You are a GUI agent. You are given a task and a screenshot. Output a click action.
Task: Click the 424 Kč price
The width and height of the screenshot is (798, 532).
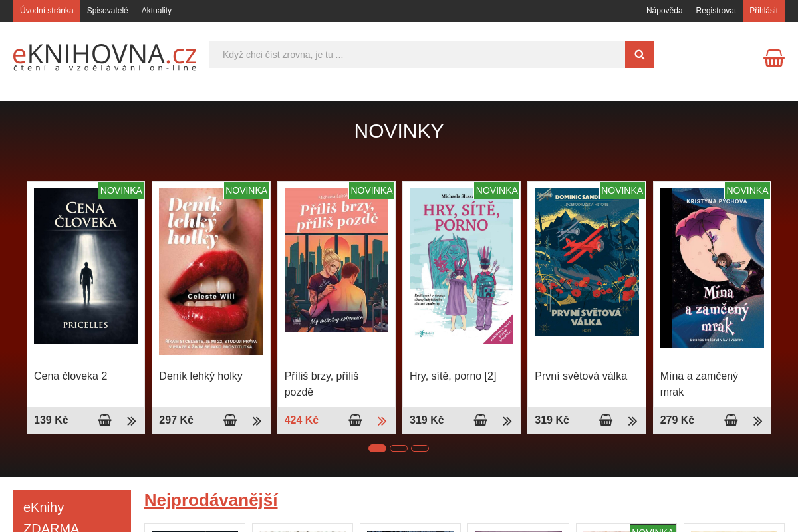(x=301, y=420)
